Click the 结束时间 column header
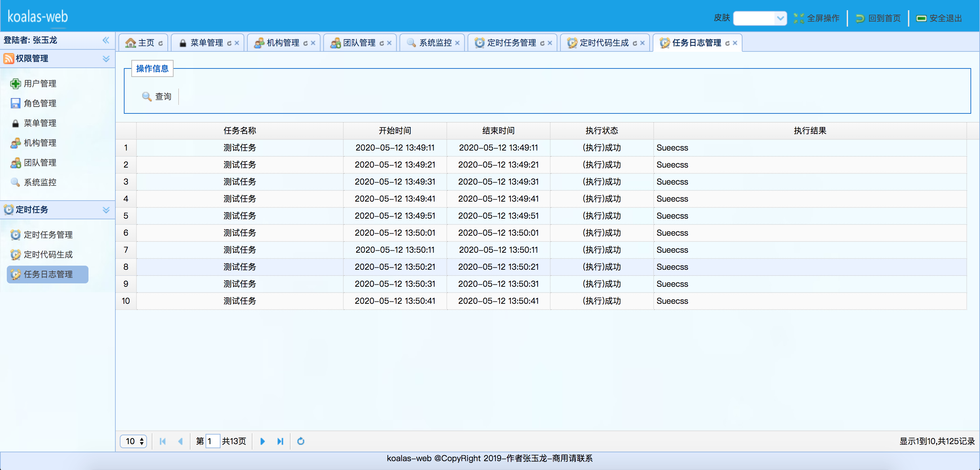Viewport: 980px width, 470px height. [x=499, y=131]
